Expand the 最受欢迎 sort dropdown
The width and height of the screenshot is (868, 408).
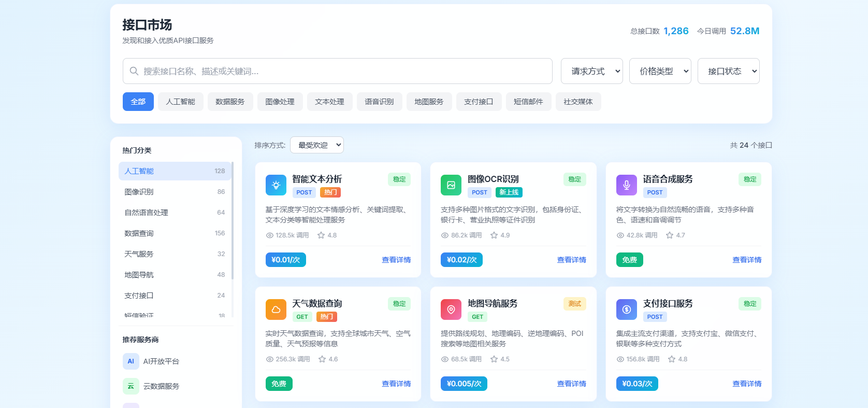(x=317, y=145)
